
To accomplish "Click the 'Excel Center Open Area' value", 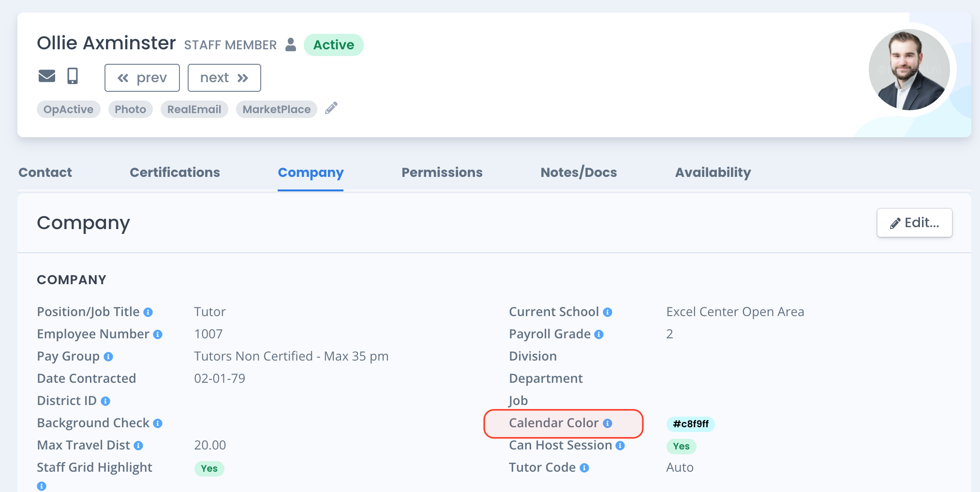I will (735, 312).
